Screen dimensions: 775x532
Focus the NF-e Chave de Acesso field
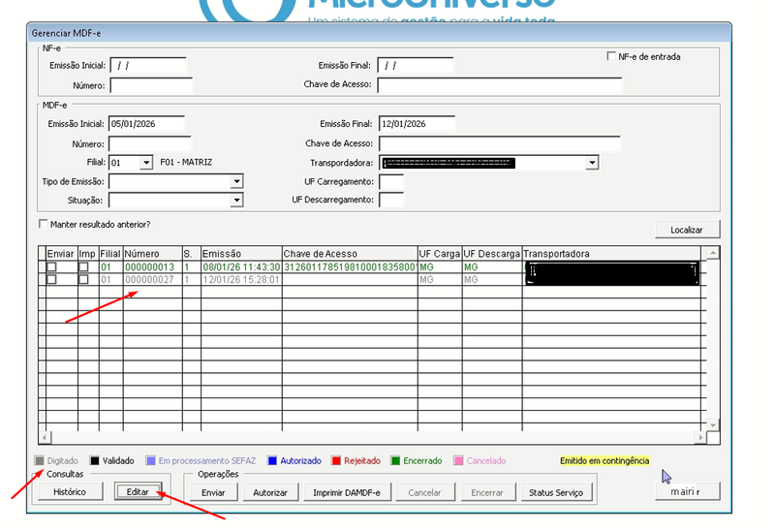499,85
